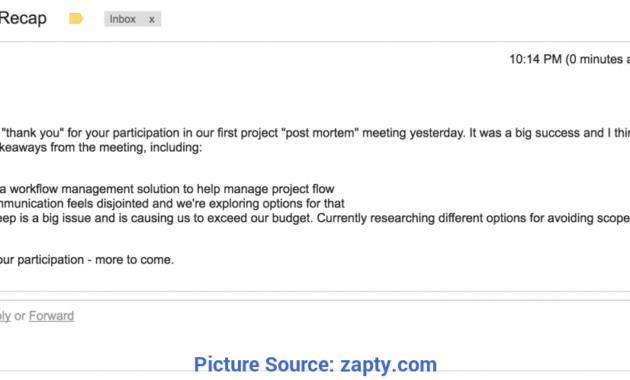Select the communication feels disjointed bullet
The width and height of the screenshot is (630, 380).
tap(172, 204)
